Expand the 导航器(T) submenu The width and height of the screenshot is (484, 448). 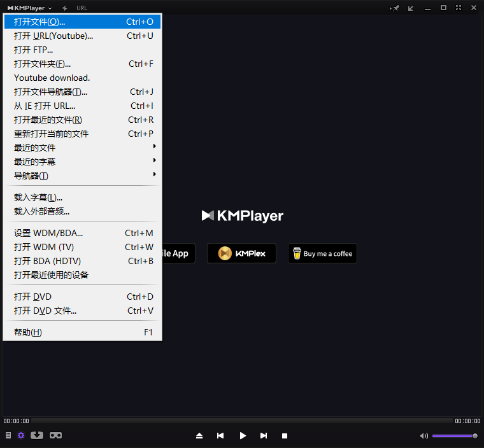point(82,176)
